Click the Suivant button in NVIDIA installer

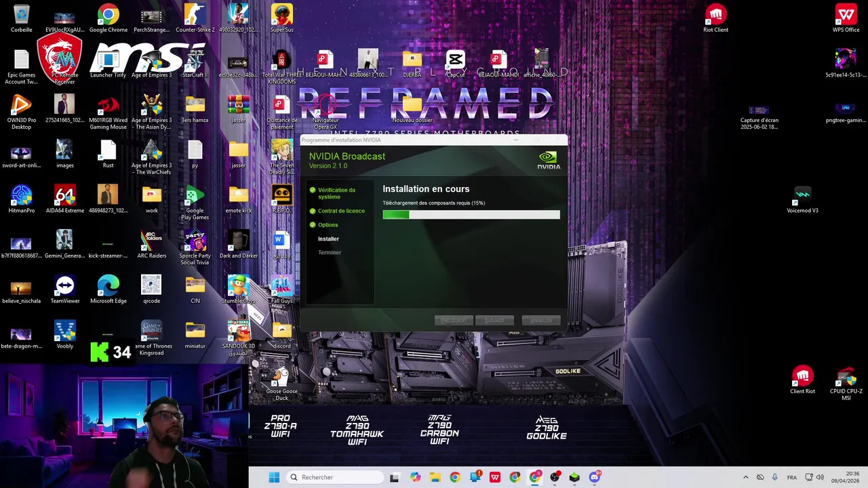click(495, 321)
